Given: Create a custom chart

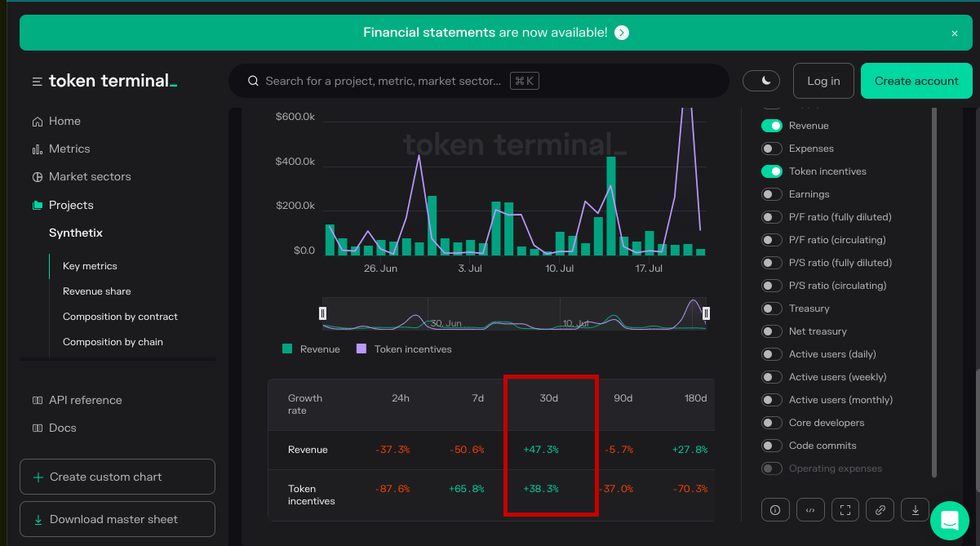Looking at the screenshot, I should [118, 477].
